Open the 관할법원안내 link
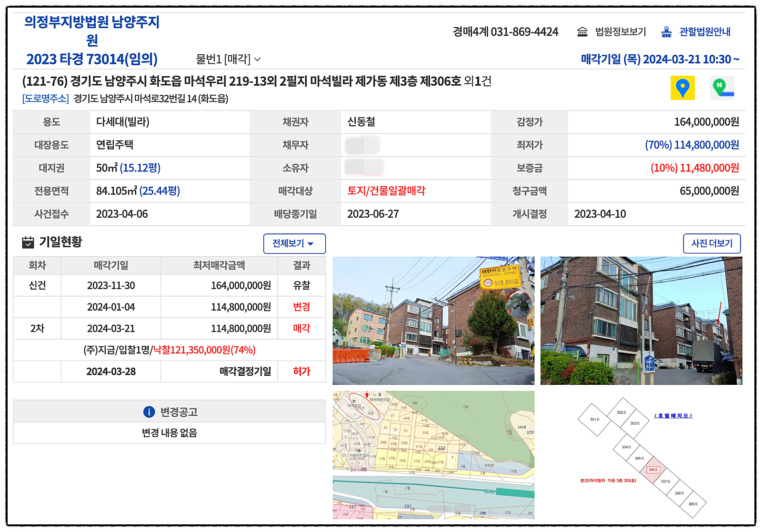762x532 pixels. (705, 32)
